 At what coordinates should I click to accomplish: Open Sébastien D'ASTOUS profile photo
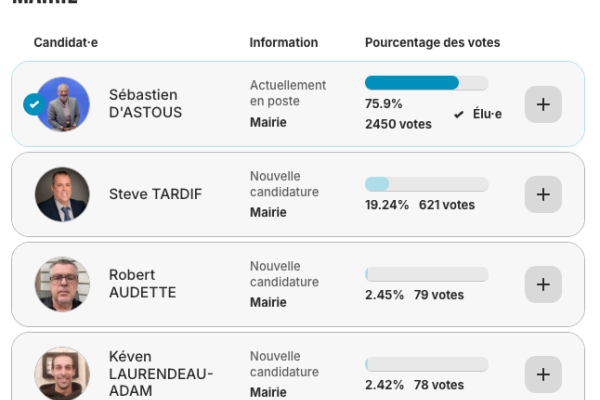[x=63, y=104]
